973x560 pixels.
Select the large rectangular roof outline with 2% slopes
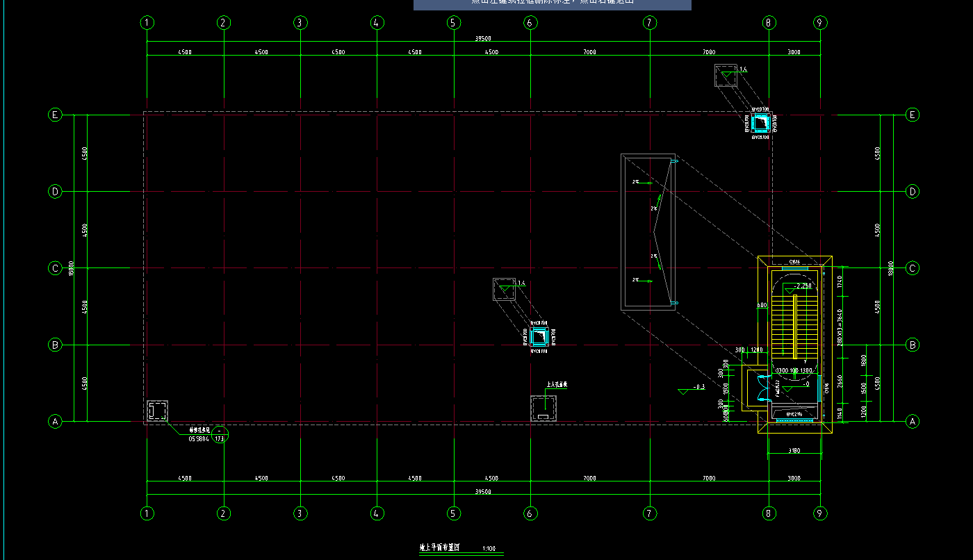(648, 232)
